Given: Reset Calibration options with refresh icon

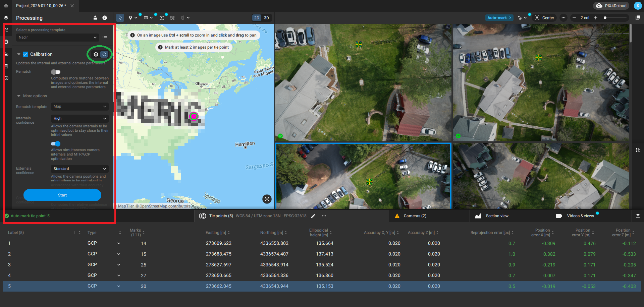Looking at the screenshot, I should pyautogui.click(x=104, y=54).
